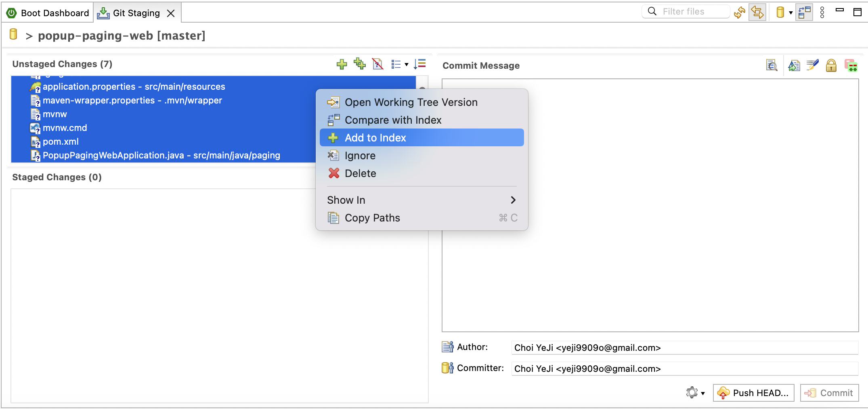Click the Unstaged Changes (7) header
The width and height of the screenshot is (868, 409).
coord(62,64)
